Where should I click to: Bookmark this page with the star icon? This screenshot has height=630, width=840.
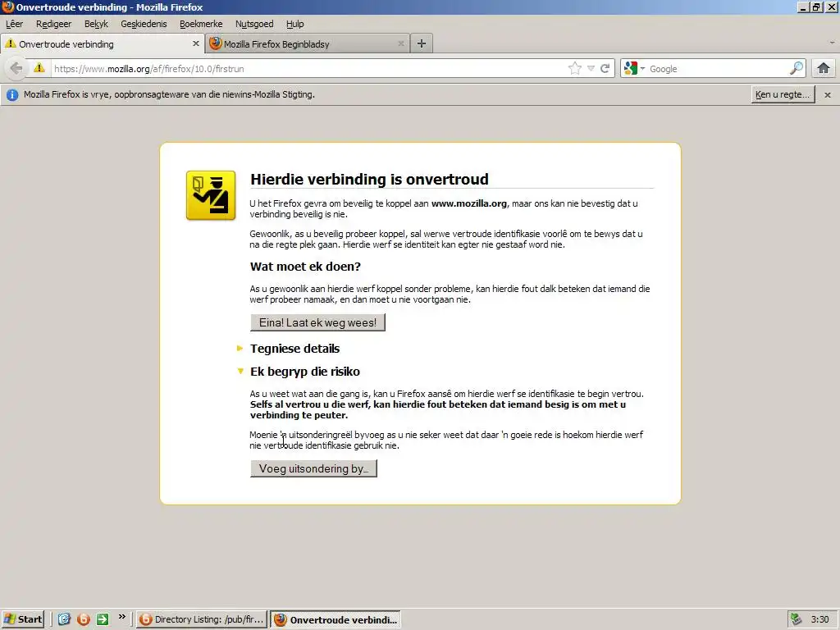point(575,69)
